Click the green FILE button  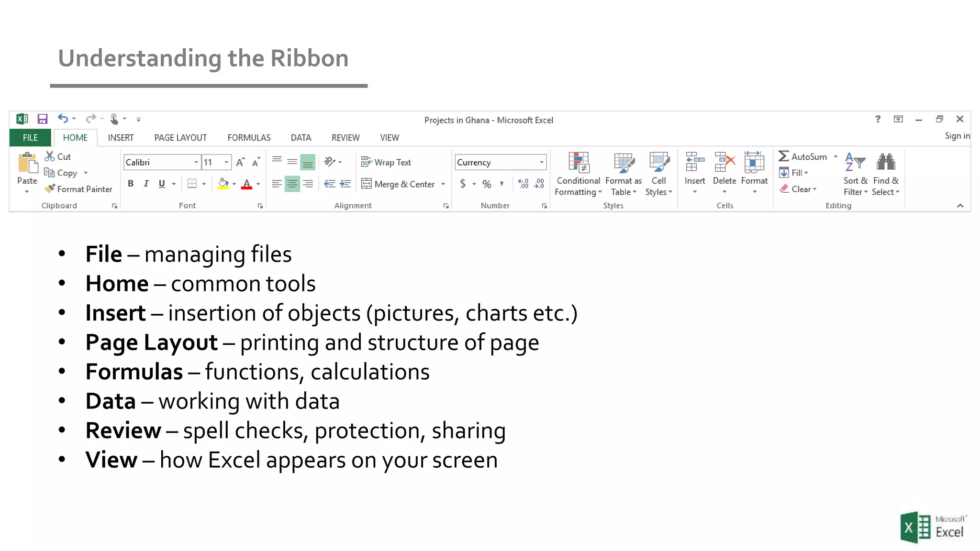tap(30, 138)
